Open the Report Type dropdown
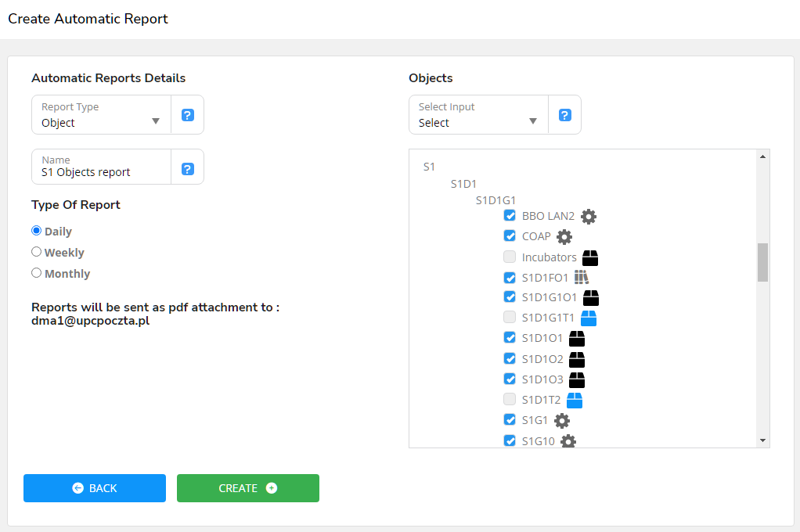Viewport: 800px width, 532px height. coord(102,116)
